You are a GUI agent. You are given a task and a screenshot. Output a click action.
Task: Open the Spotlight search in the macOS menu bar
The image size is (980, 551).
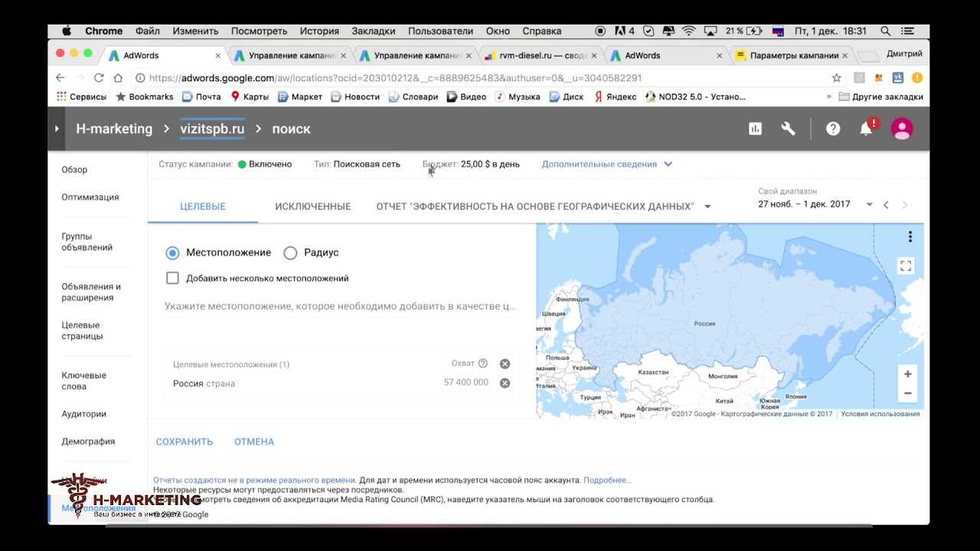tap(886, 31)
